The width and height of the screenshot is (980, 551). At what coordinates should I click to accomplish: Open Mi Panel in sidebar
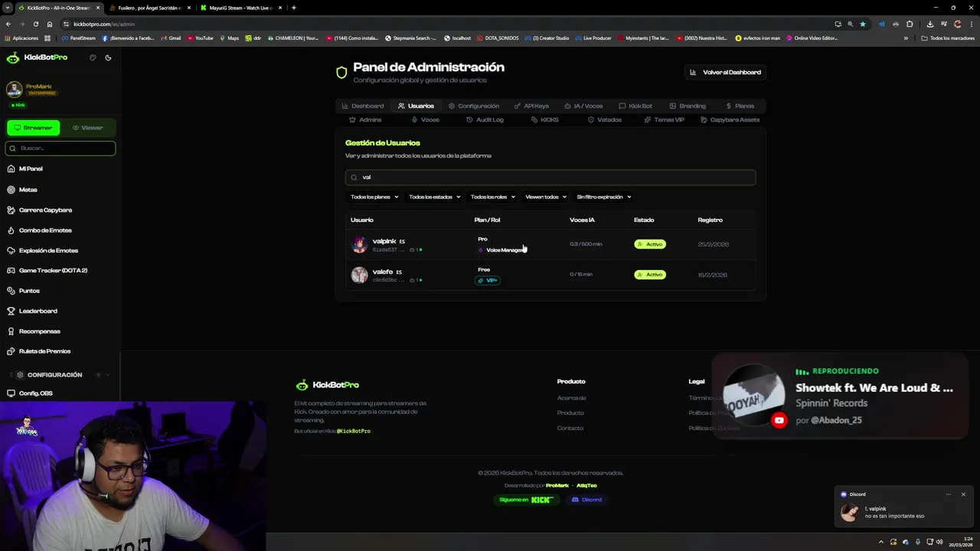pos(31,168)
